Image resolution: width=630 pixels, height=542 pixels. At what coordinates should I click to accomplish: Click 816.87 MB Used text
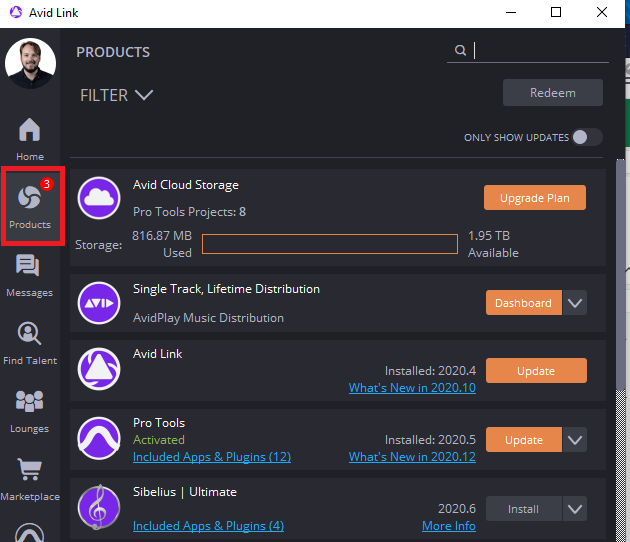(x=162, y=244)
